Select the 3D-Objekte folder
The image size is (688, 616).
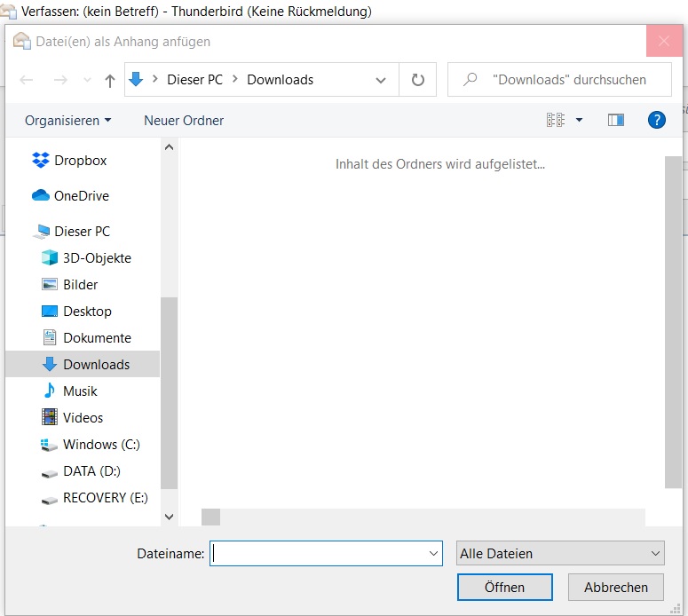point(97,258)
